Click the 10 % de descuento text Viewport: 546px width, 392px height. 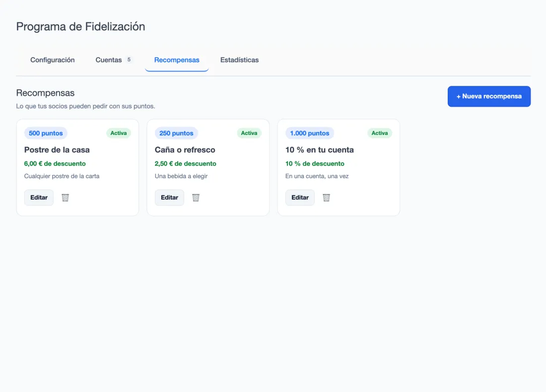point(315,164)
